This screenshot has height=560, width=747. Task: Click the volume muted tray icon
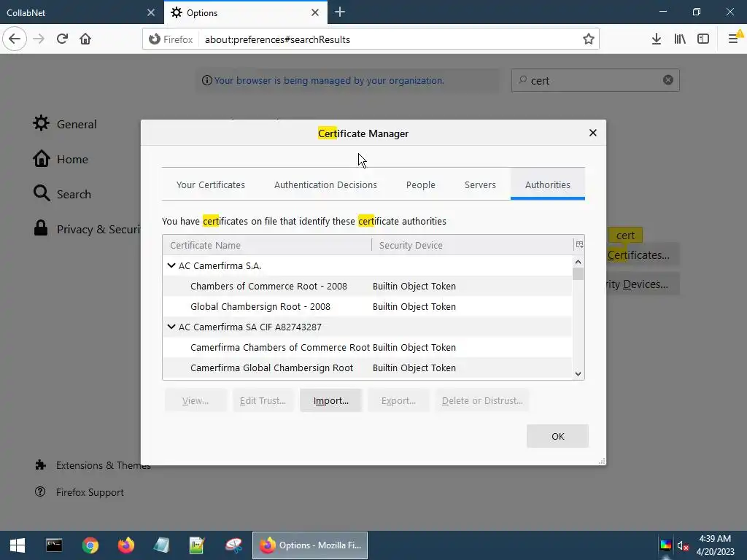pyautogui.click(x=683, y=545)
